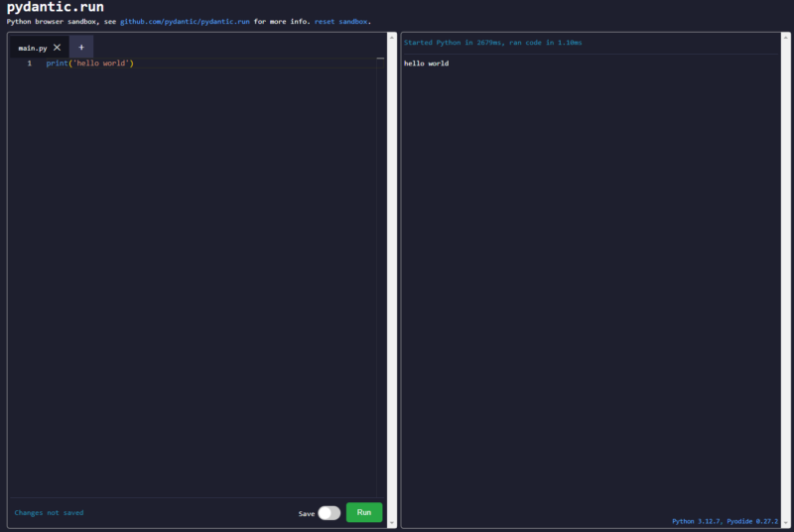Click inside the code editor on line 1

click(x=248, y=64)
